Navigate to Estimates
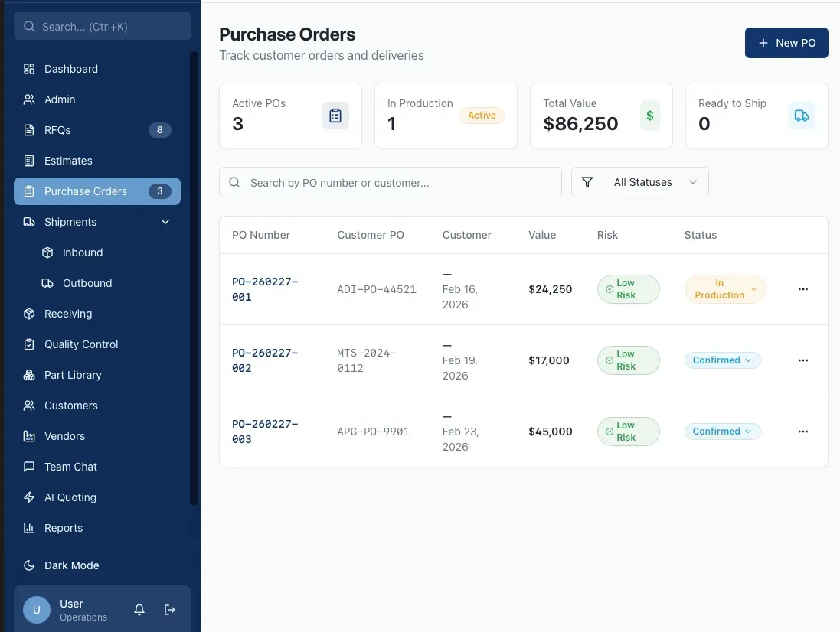This screenshot has width=840, height=632. 97,161
